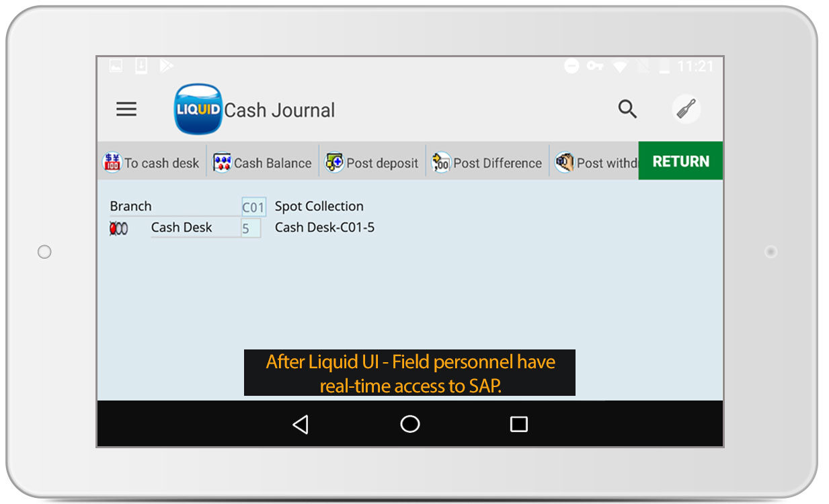Image resolution: width=829 pixels, height=504 pixels.
Task: Click the Post deposit toolbar icon
Action: [x=334, y=163]
